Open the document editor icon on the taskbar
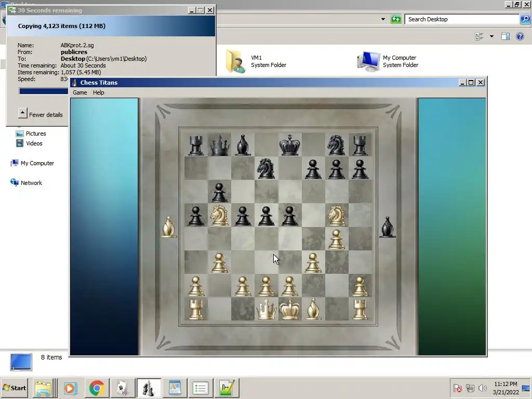Viewport: 532px width, 399px height. (x=175, y=388)
